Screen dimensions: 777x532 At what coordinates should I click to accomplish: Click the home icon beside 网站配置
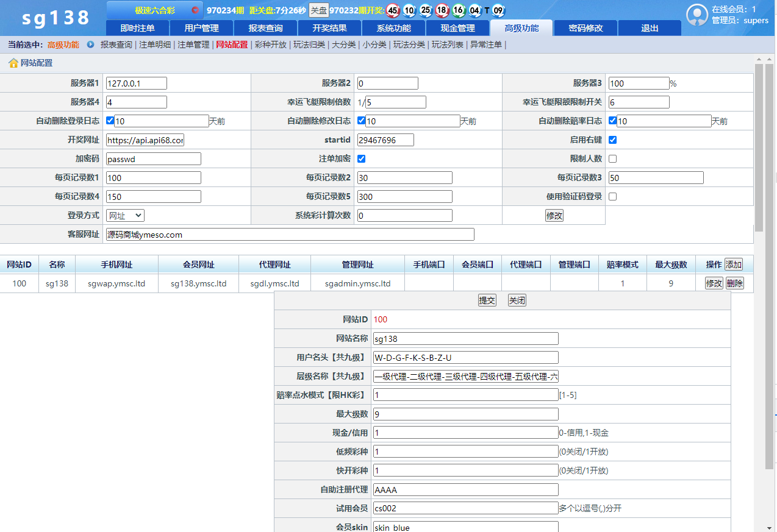point(13,63)
